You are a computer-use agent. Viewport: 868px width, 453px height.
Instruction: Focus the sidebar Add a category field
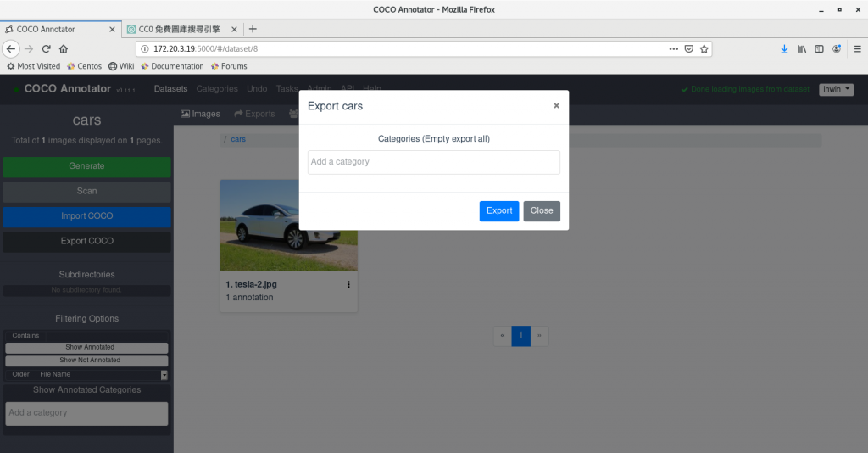pos(87,414)
